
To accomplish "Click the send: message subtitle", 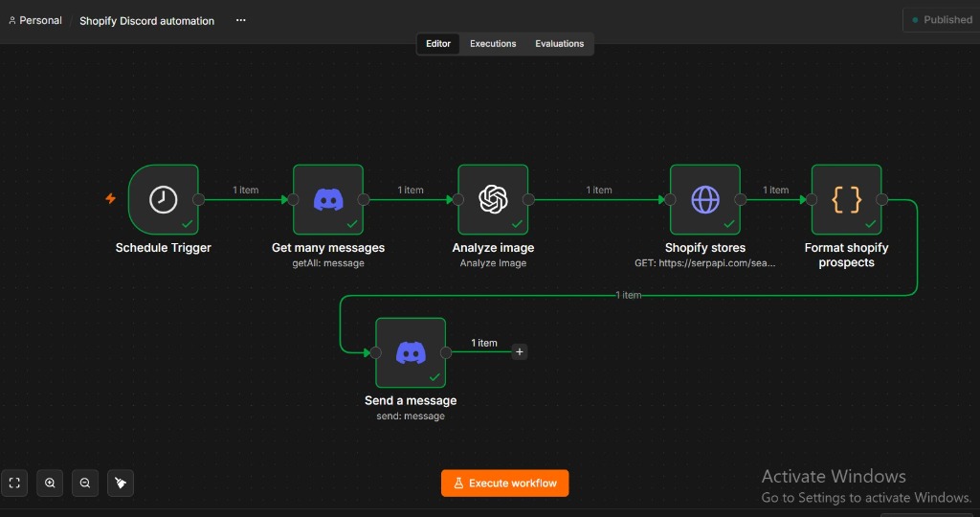I will pos(411,416).
